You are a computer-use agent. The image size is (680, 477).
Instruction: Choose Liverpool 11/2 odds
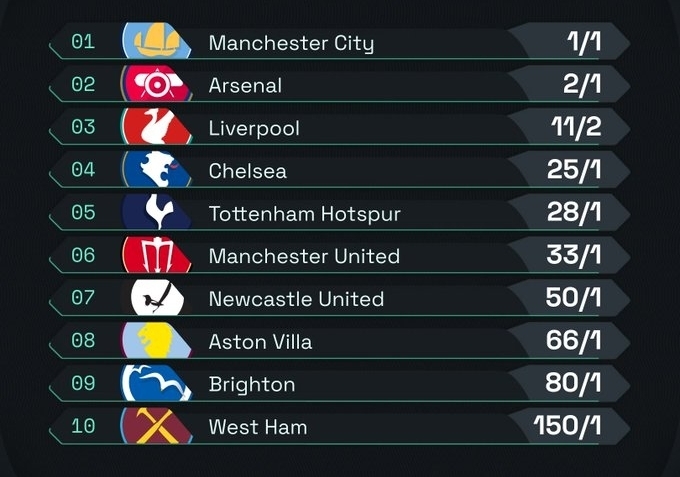pos(575,128)
